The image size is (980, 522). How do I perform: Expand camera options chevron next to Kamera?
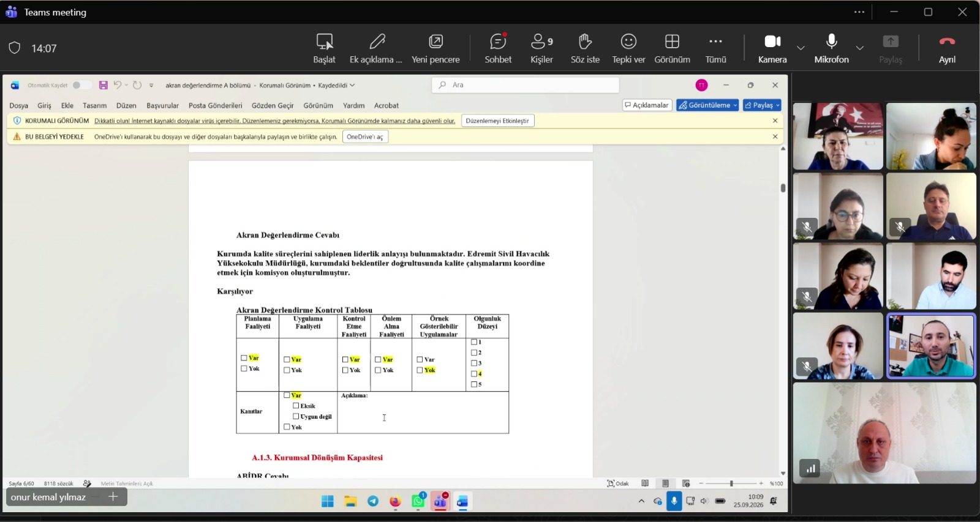(801, 48)
